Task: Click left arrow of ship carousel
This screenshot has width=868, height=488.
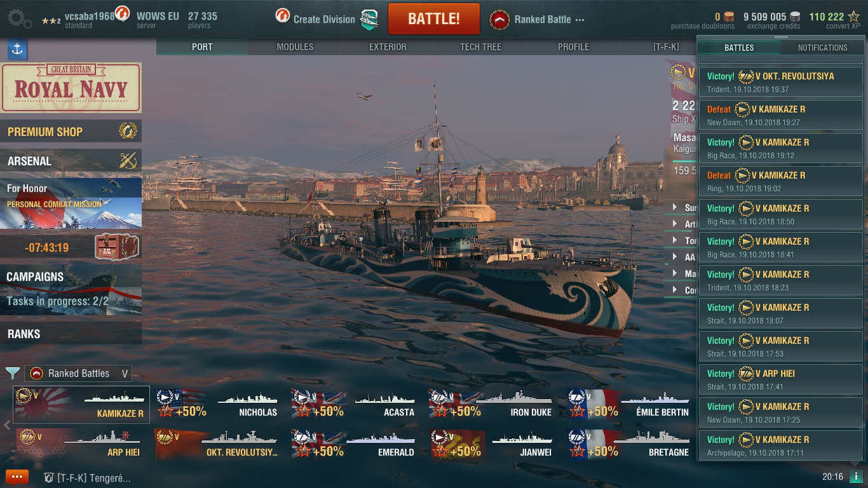Action: (x=7, y=425)
